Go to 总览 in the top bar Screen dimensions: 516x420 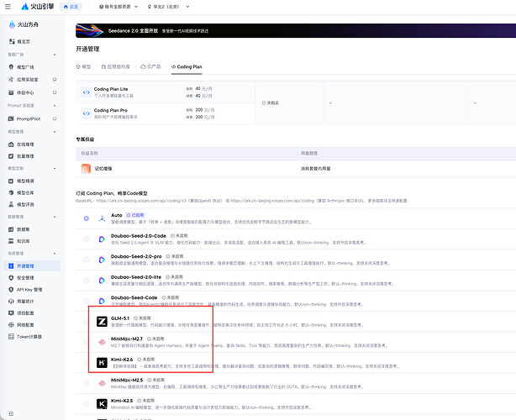click(x=71, y=7)
